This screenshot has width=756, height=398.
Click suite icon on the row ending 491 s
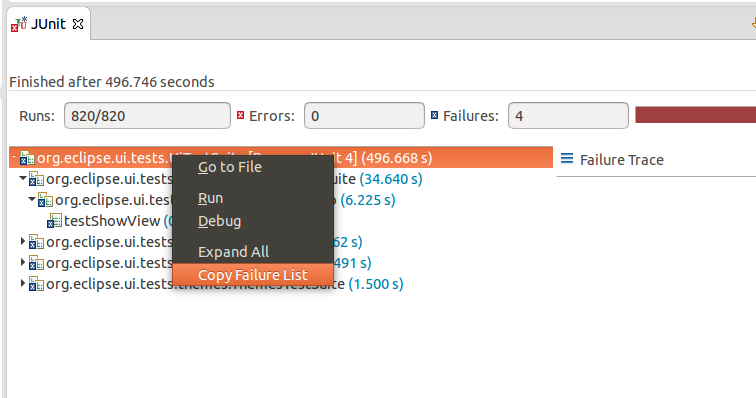(36, 263)
